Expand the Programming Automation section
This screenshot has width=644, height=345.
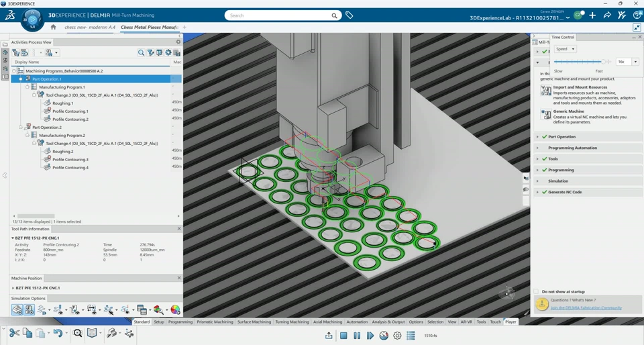tap(537, 148)
